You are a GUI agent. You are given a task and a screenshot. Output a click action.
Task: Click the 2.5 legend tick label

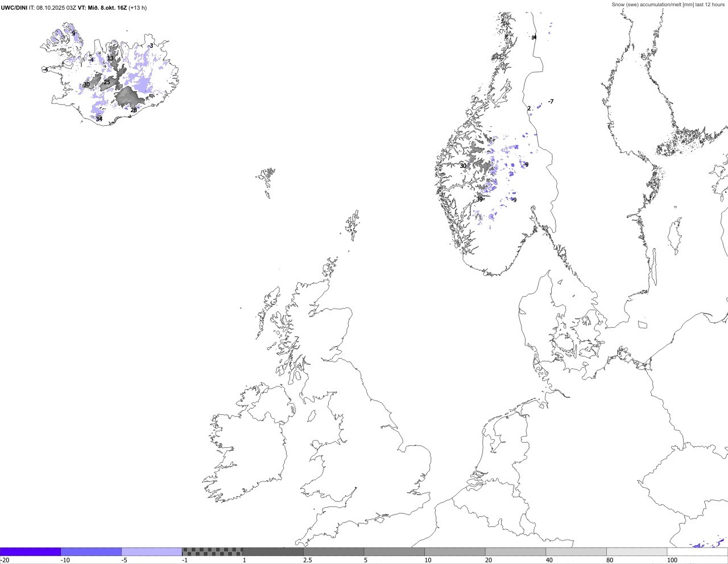(x=308, y=560)
